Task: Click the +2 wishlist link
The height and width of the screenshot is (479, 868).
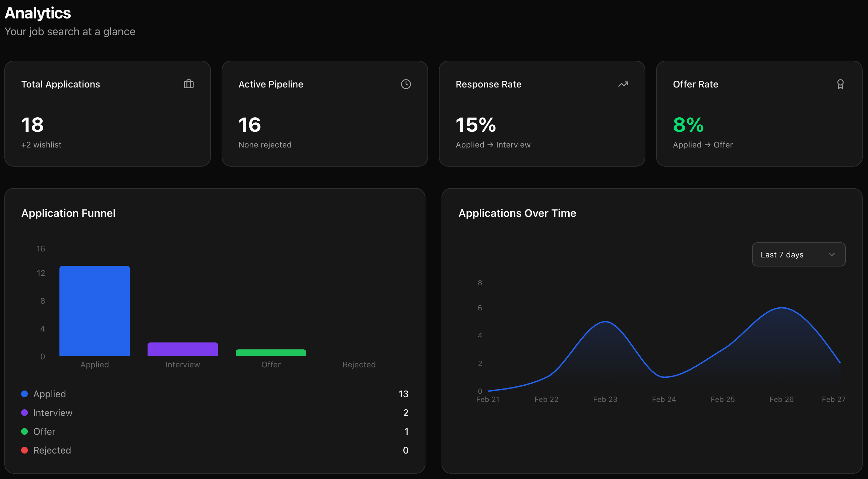Action: coord(42,144)
